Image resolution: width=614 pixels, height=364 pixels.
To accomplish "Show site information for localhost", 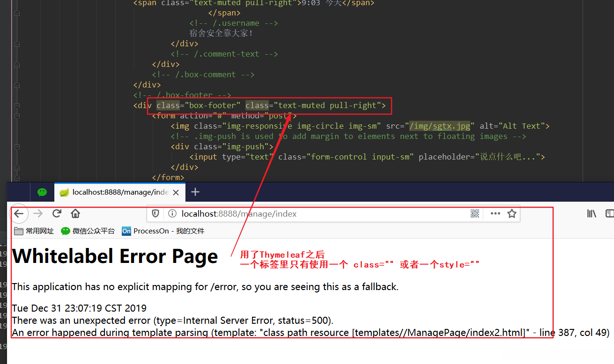I will [172, 214].
